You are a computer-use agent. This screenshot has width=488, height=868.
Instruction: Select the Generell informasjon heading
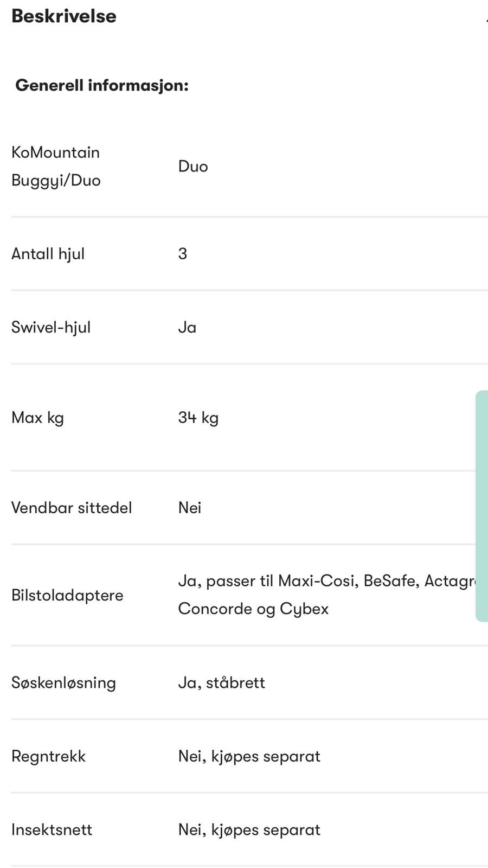pyautogui.click(x=102, y=85)
